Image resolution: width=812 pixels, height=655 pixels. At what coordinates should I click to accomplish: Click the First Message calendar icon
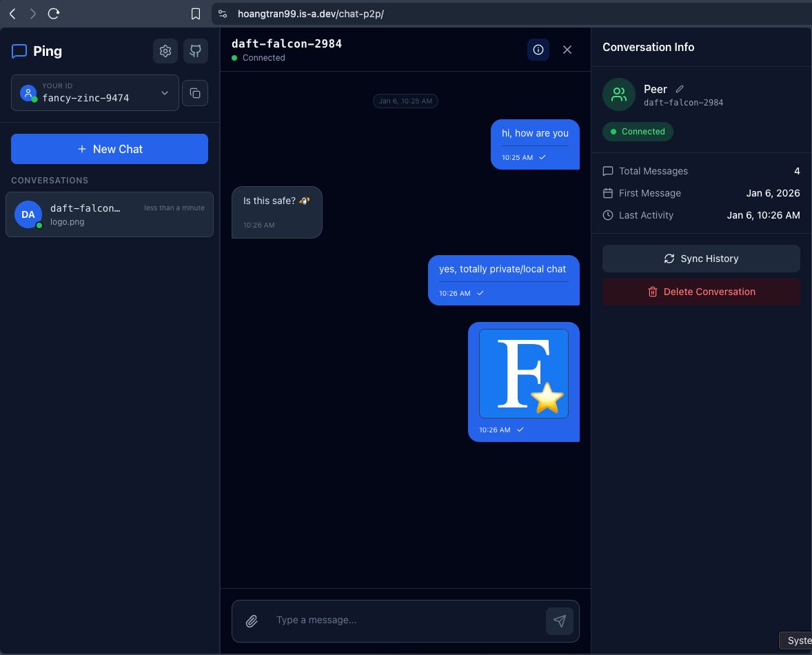(608, 193)
